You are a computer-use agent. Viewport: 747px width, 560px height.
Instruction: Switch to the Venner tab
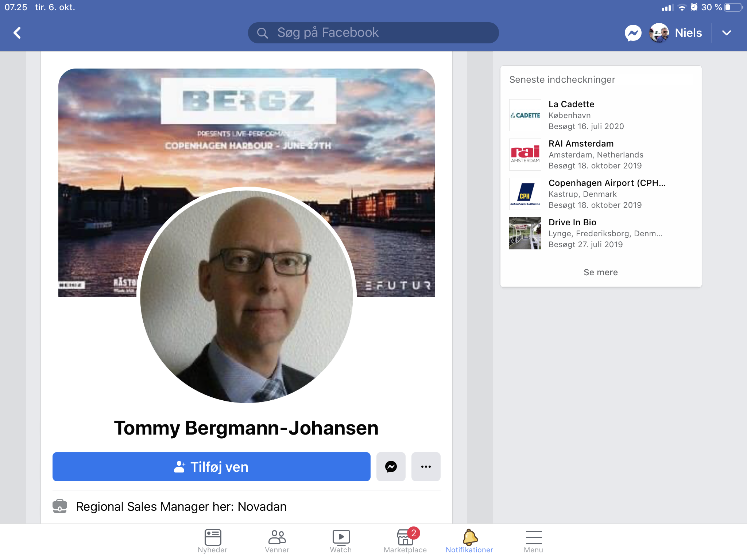pyautogui.click(x=277, y=541)
